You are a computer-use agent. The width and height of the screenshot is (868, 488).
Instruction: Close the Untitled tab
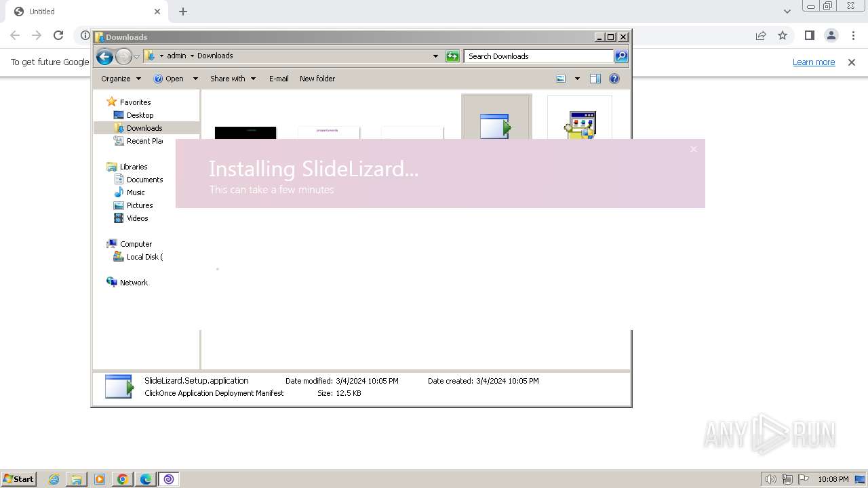tap(157, 12)
